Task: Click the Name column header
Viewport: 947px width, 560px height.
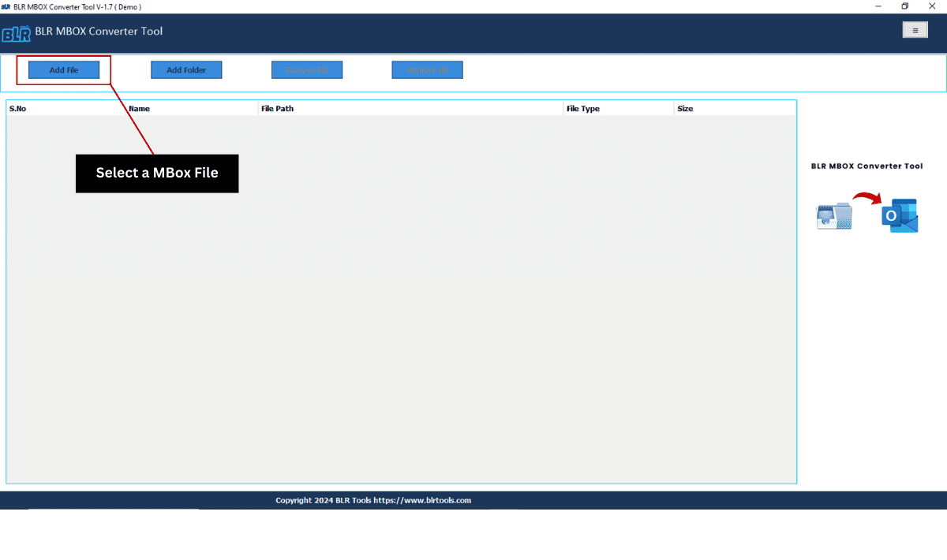Action: (x=193, y=109)
